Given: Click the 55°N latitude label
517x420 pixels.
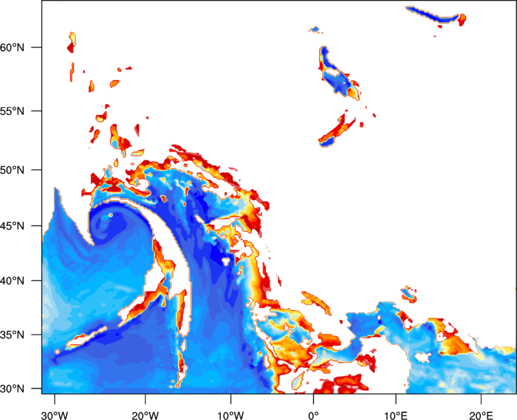Looking at the screenshot, I should (x=12, y=111).
